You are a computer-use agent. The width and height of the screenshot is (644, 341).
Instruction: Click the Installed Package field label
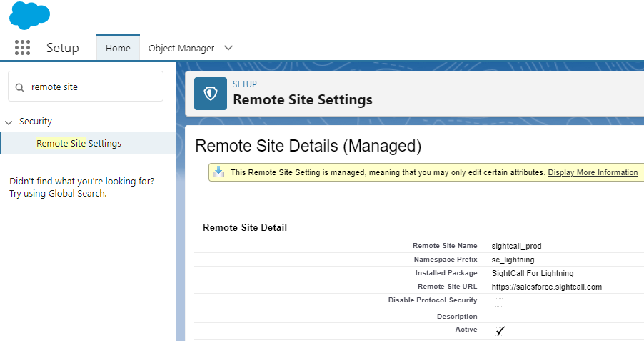(446, 272)
